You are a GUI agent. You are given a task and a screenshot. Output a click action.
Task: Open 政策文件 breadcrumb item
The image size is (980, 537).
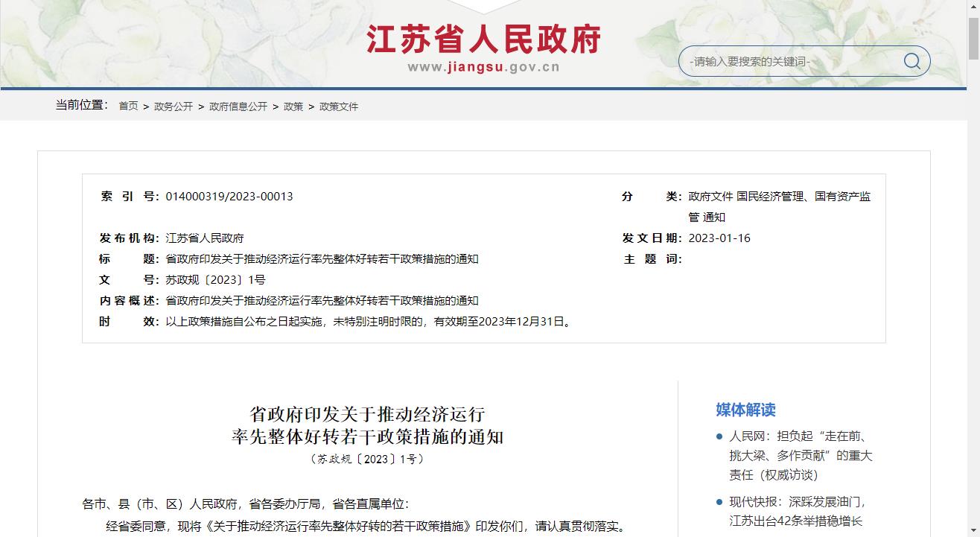click(x=339, y=107)
